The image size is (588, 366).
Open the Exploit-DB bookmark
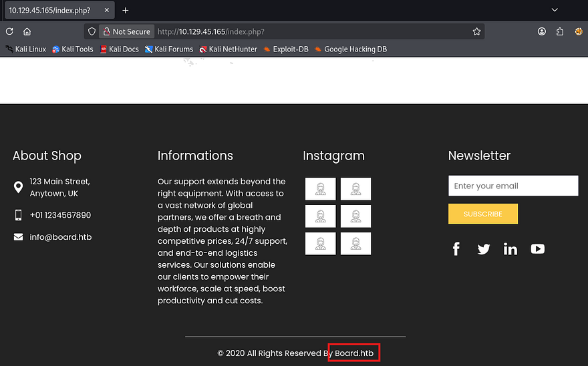pos(286,49)
